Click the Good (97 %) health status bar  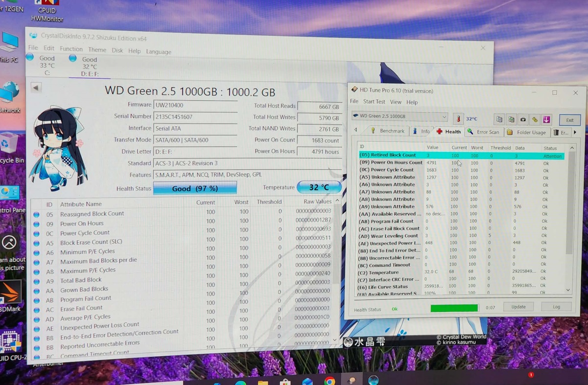point(195,188)
